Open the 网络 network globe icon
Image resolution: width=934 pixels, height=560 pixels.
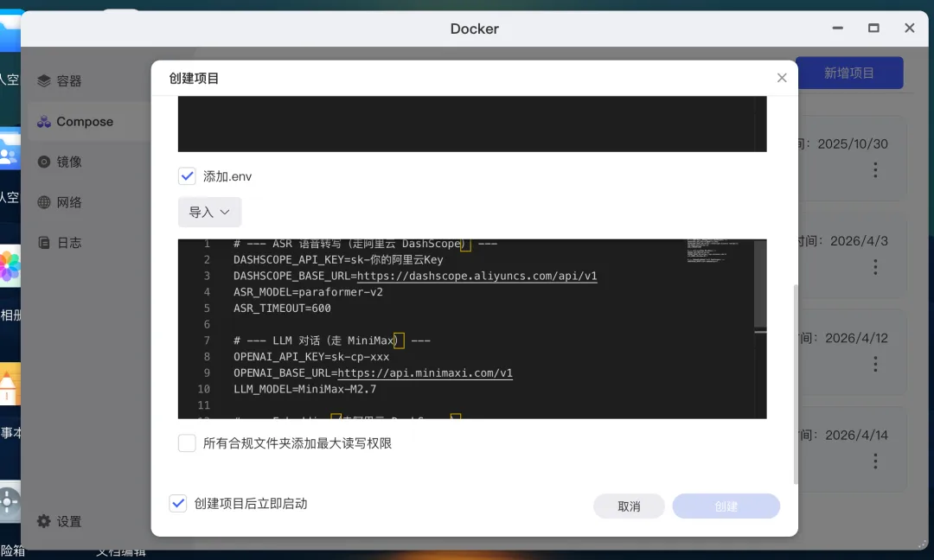coord(43,202)
